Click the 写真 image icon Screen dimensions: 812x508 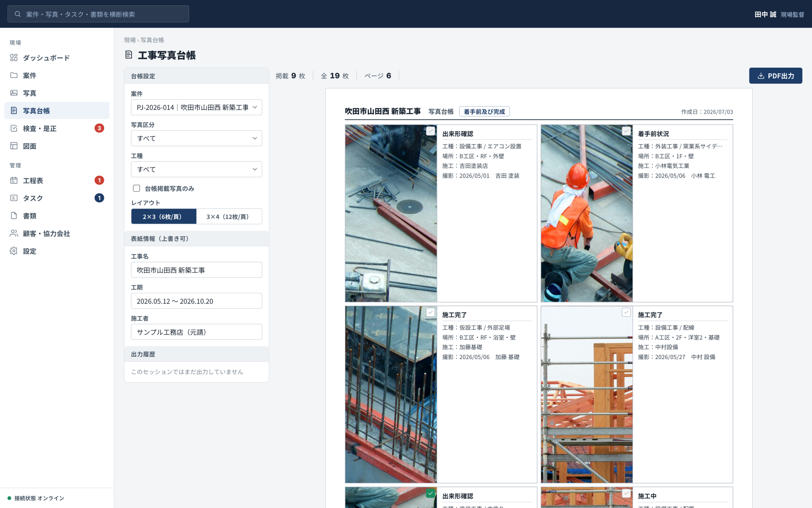[x=14, y=93]
